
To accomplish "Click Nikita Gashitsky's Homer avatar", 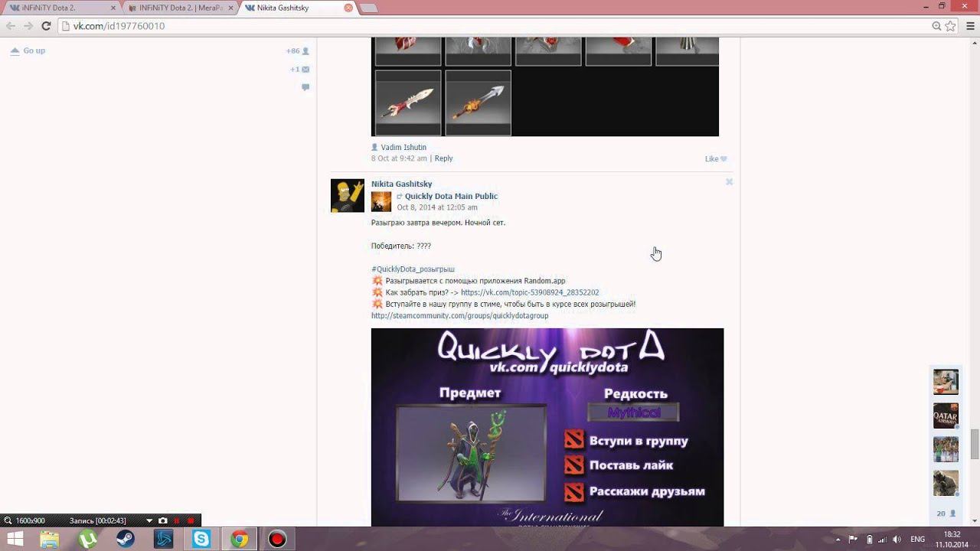I will point(348,195).
